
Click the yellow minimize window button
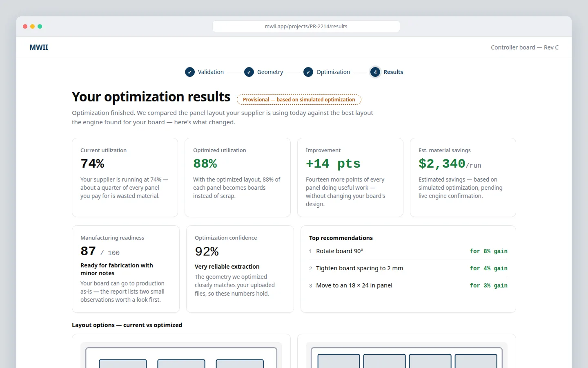point(33,26)
